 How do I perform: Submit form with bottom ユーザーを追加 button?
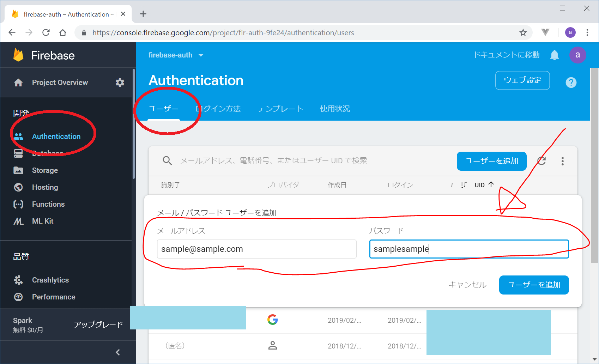(x=534, y=285)
